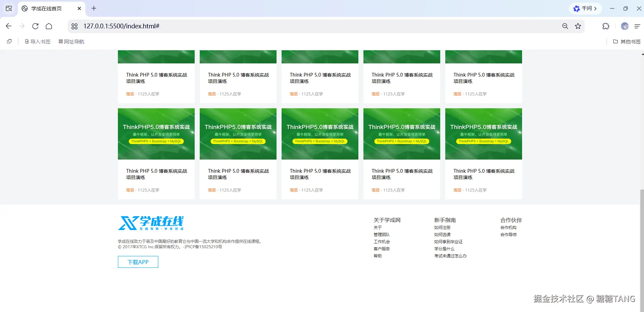Open the extensions puzzle icon
Viewport: 644px width, 312px height.
point(606,26)
